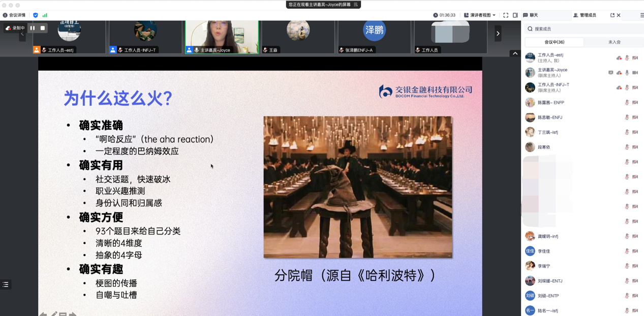Open the 演讲者视图 view dropdown
The height and width of the screenshot is (316, 644).
coord(479,15)
